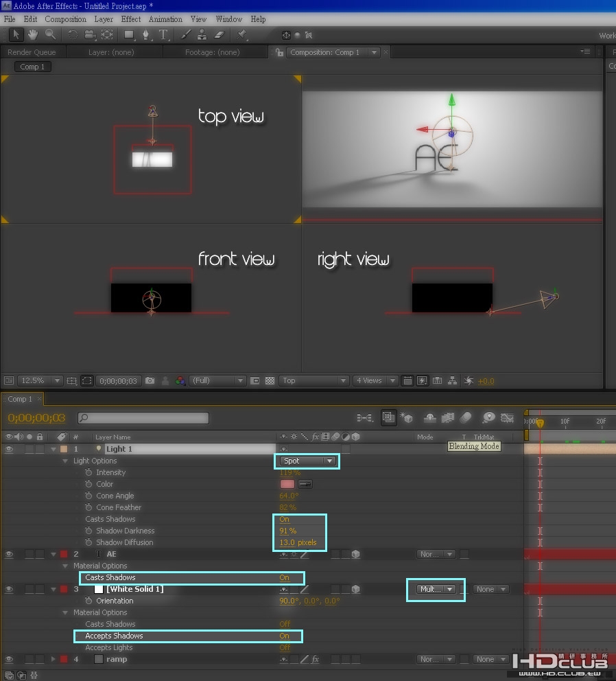
Task: Reset exposure icon in viewer bar
Action: pyautogui.click(x=469, y=381)
